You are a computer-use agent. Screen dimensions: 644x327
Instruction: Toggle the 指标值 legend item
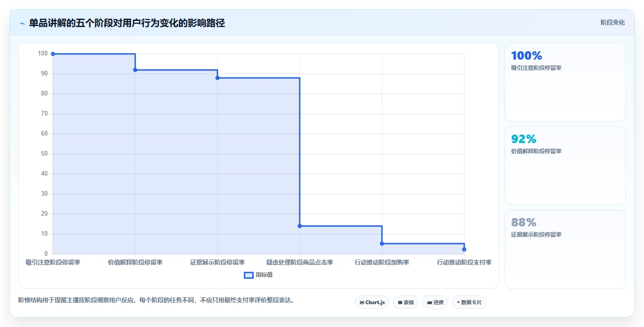click(x=258, y=275)
